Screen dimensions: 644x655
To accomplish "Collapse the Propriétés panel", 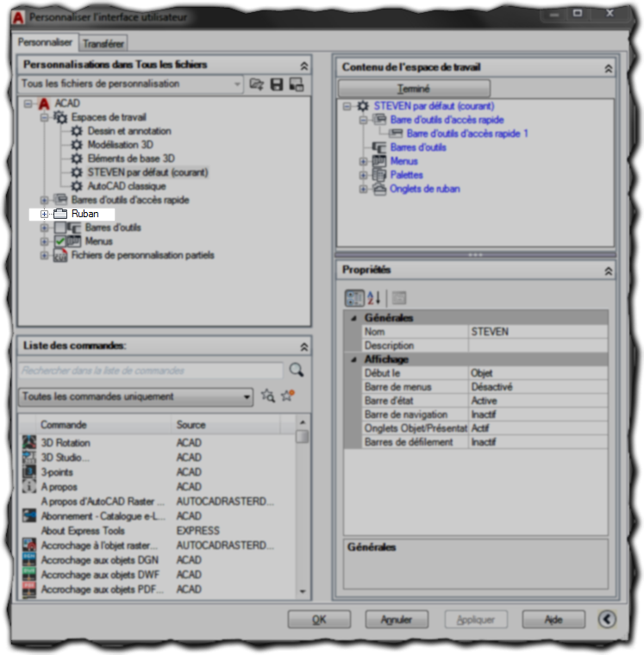I will point(609,271).
